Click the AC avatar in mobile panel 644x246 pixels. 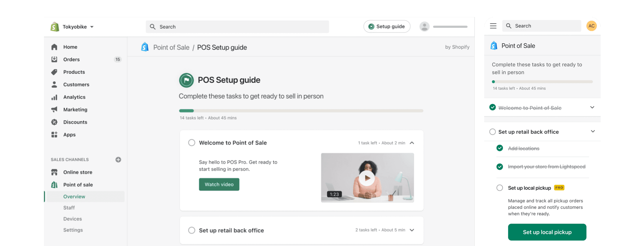(592, 26)
